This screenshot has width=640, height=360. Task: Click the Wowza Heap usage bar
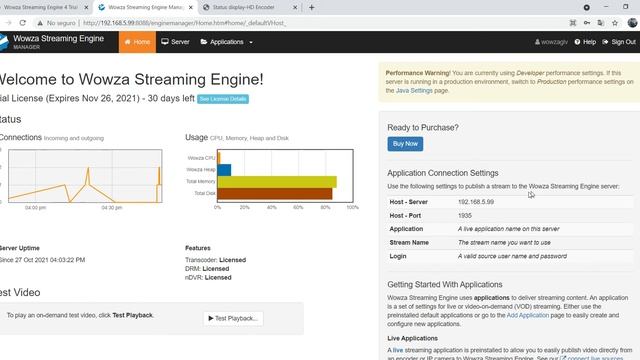click(x=224, y=170)
